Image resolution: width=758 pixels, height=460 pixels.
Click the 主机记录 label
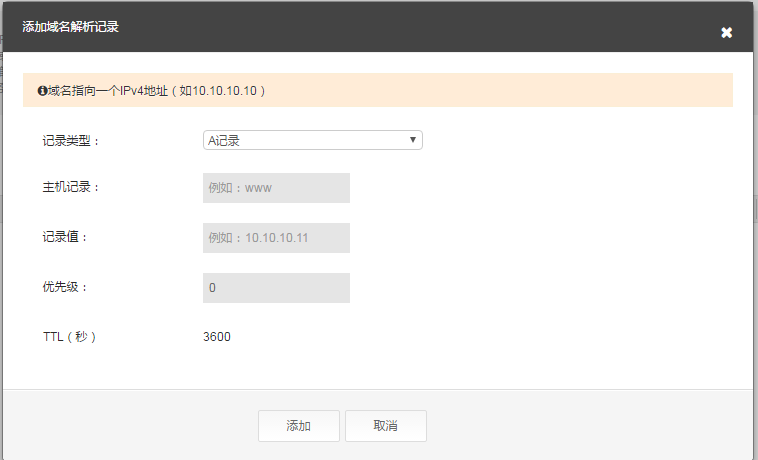click(71, 187)
